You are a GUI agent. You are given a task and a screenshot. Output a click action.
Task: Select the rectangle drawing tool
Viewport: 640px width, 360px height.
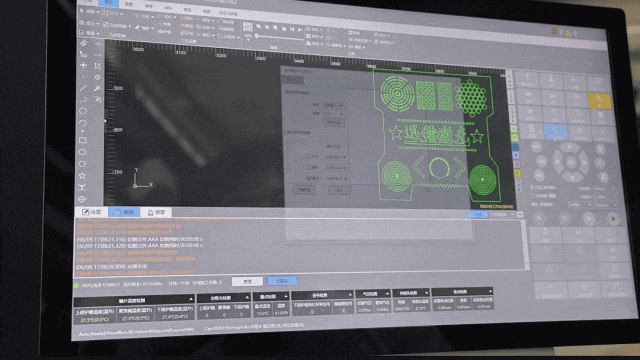82,140
